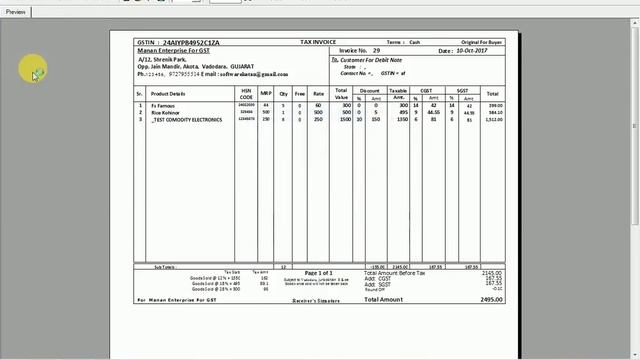The image size is (640, 360).
Task: Click the 'HSN CODE' column header
Action: click(x=246, y=94)
